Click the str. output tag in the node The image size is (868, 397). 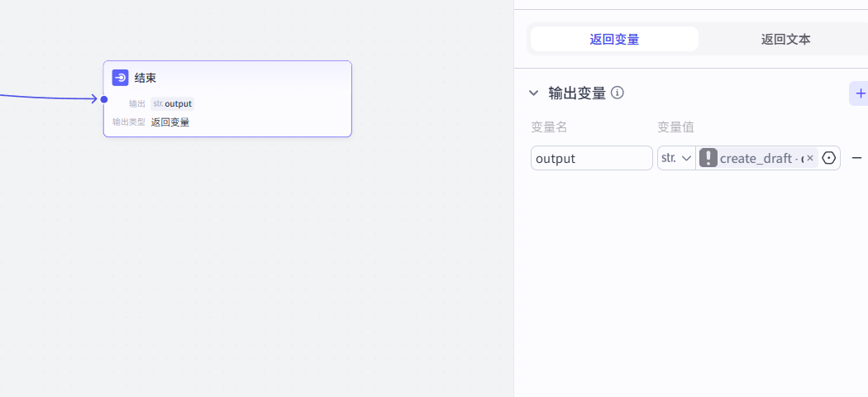172,103
